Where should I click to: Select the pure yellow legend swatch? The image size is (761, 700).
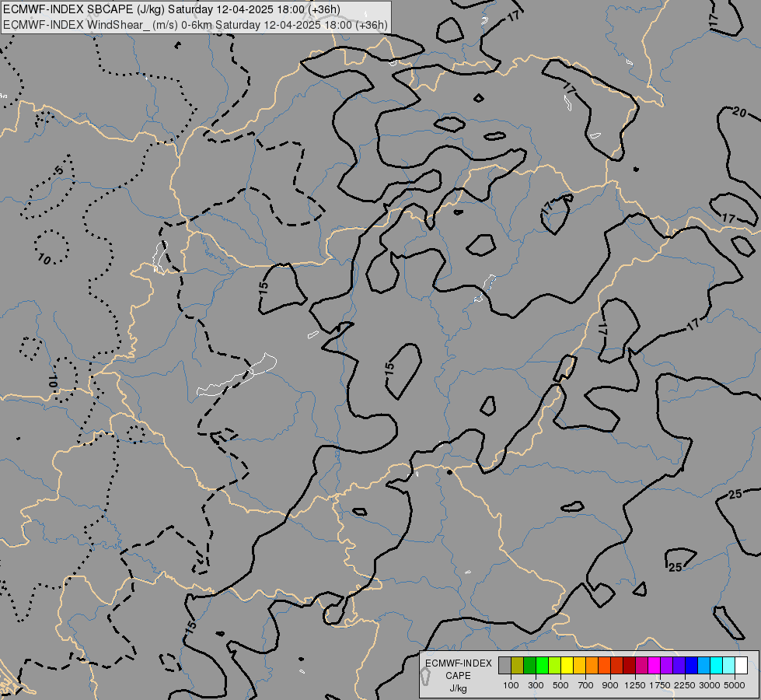pyautogui.click(x=567, y=665)
